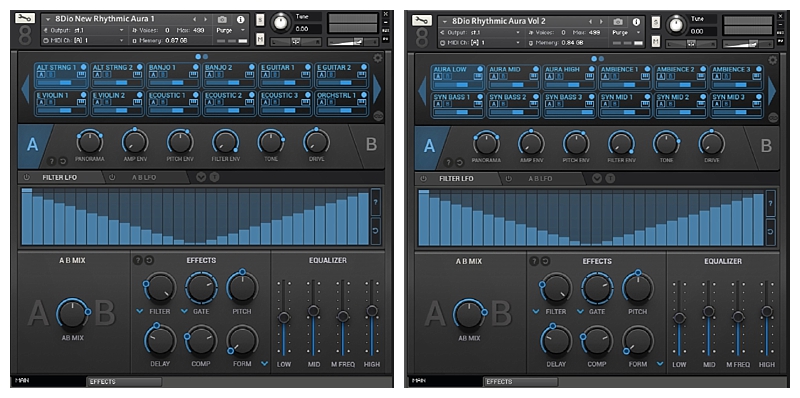Image resolution: width=800 pixels, height=398 pixels.
Task: Expand FILTER type dropdown in New Rhythmic Aura 1
Action: coord(140,311)
